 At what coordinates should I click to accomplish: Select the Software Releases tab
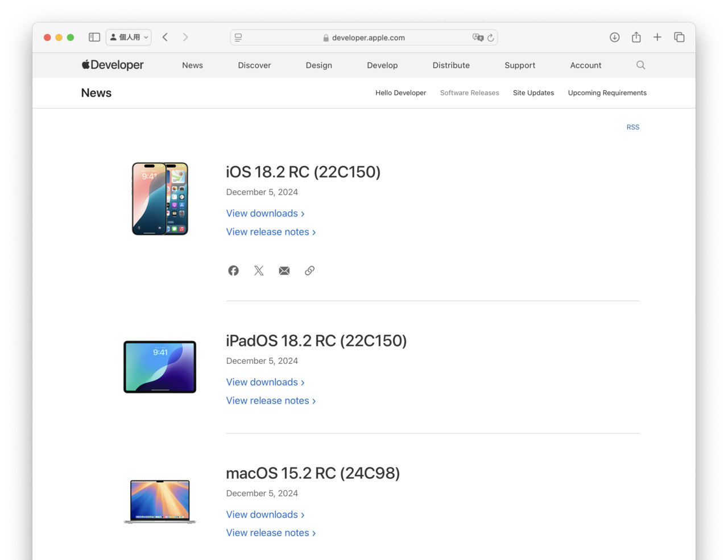click(469, 93)
